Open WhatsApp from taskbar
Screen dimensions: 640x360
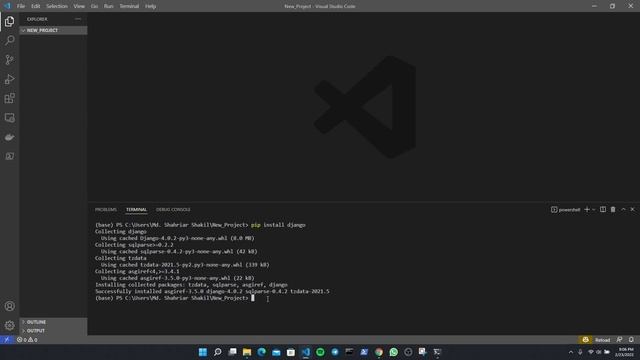coord(393,352)
